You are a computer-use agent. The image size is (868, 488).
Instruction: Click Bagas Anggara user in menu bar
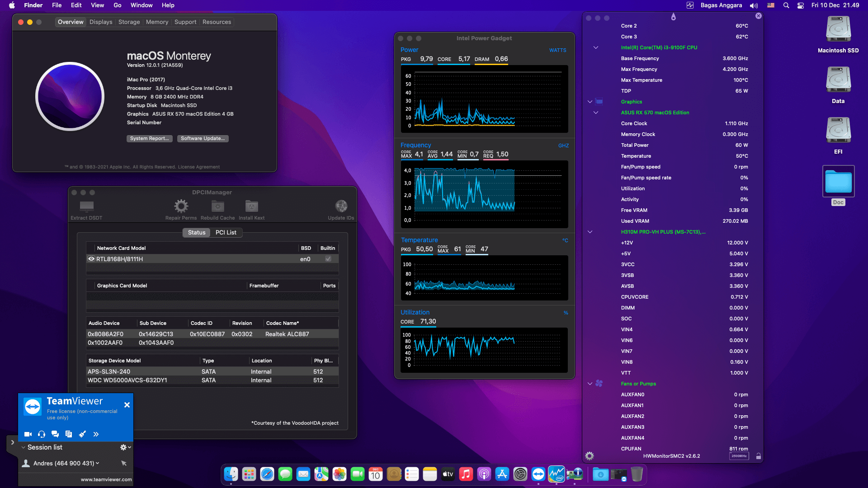tap(721, 5)
